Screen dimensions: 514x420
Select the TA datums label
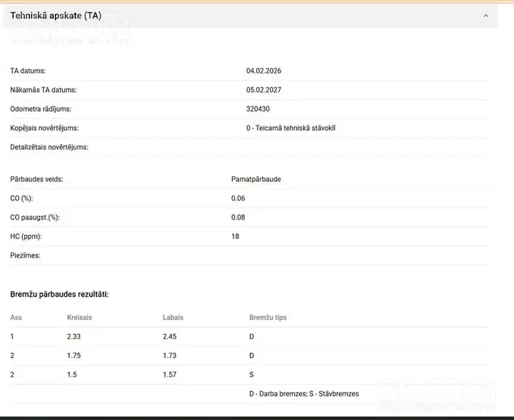tap(28, 71)
